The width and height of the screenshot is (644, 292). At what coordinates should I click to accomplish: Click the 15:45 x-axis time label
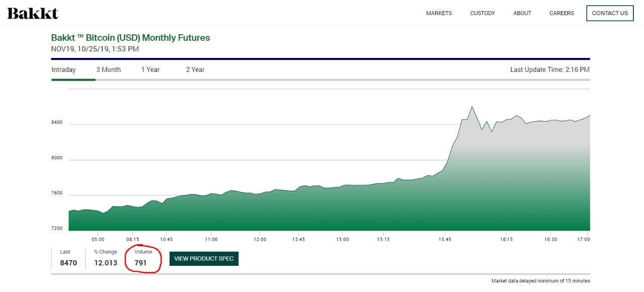(x=445, y=239)
